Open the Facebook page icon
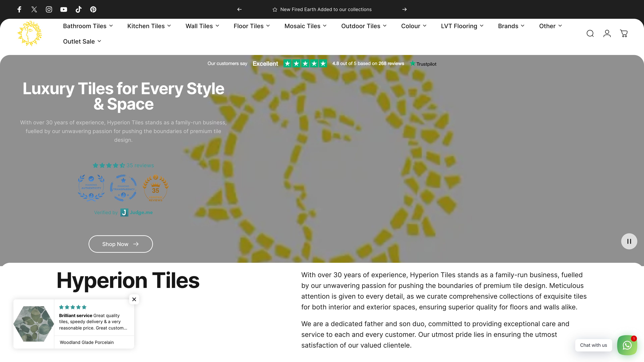Screen dimensions: 644x362 click(x=19, y=9)
